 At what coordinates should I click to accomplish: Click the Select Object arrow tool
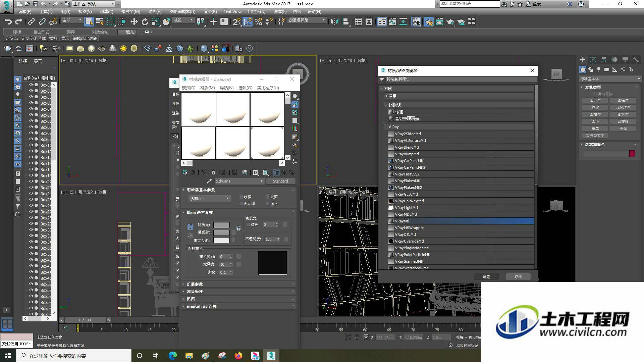89,22
